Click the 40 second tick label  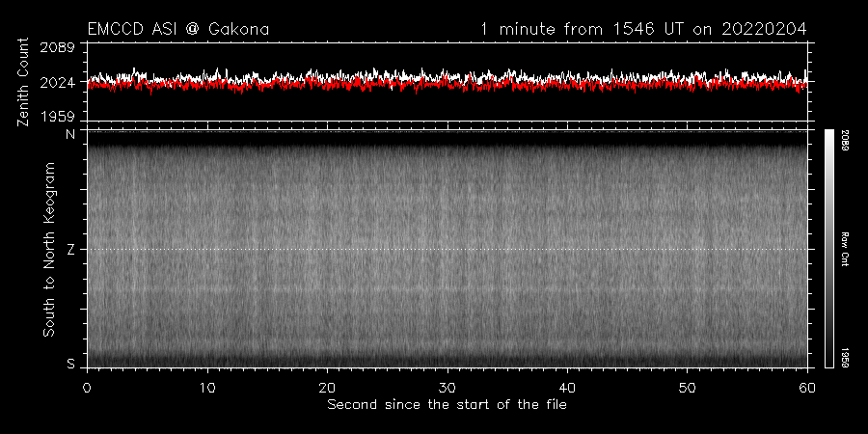click(x=567, y=387)
